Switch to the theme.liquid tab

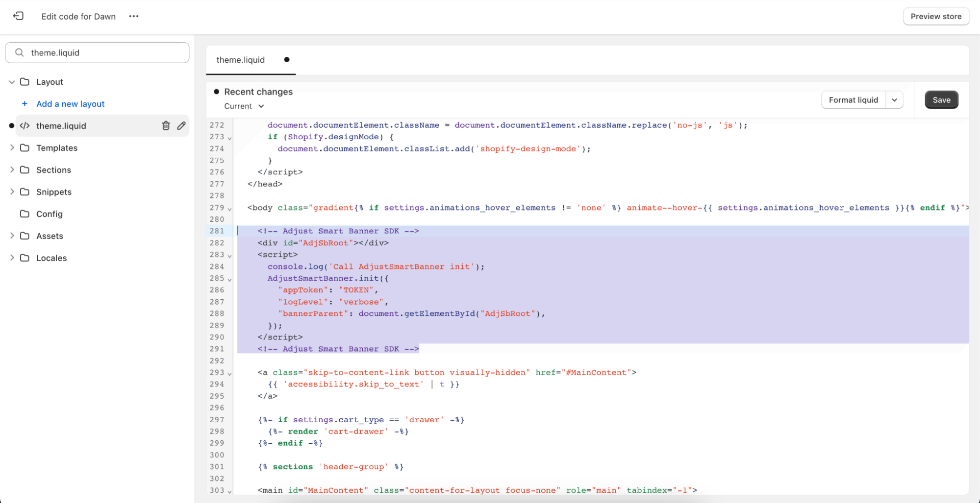(x=241, y=60)
